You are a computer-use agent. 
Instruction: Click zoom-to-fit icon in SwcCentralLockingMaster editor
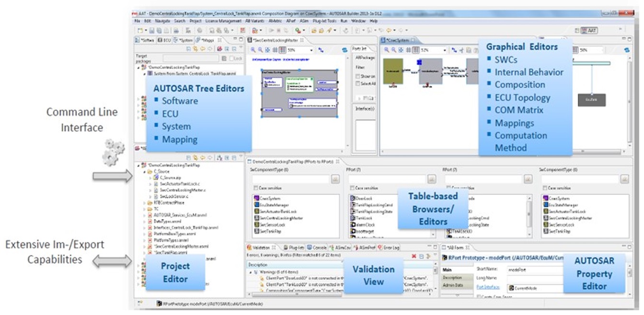(267, 50)
